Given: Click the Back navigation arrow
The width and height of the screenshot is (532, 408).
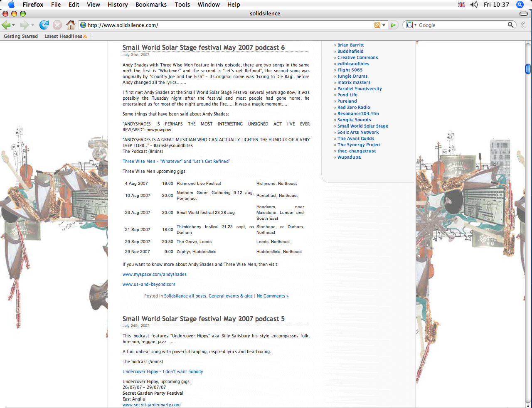Looking at the screenshot, I should [6, 25].
